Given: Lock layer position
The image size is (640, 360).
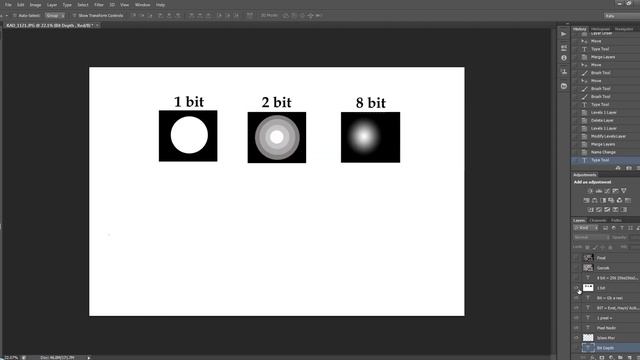Looking at the screenshot, I should click(603, 247).
